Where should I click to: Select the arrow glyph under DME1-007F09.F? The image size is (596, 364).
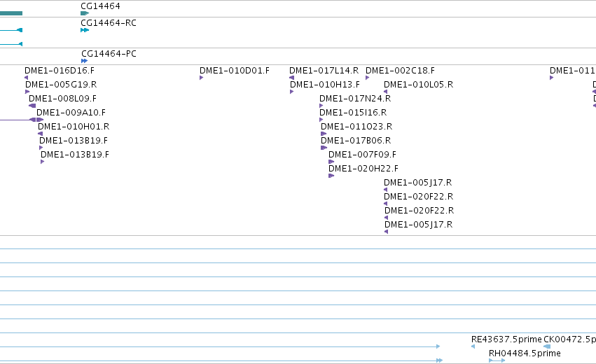(x=331, y=162)
